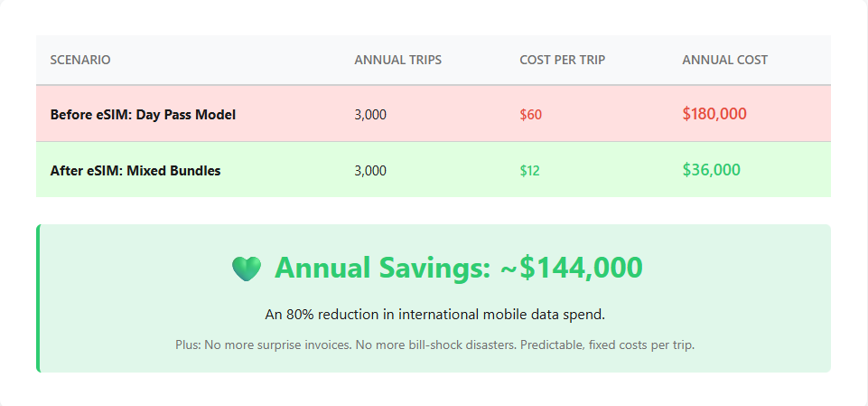Screen dimensions: 868x406
Task: Click the no more surprise invoices note
Action: pos(434,345)
